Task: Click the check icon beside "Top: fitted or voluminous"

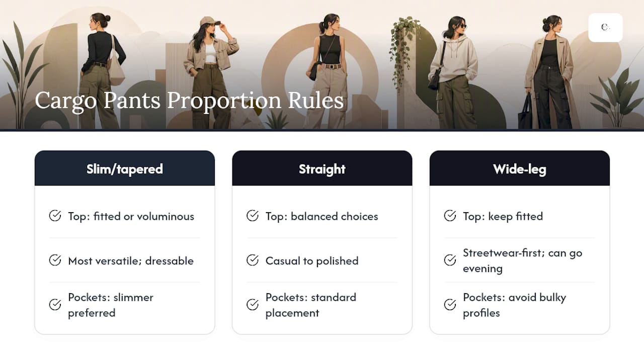Action: 55,216
